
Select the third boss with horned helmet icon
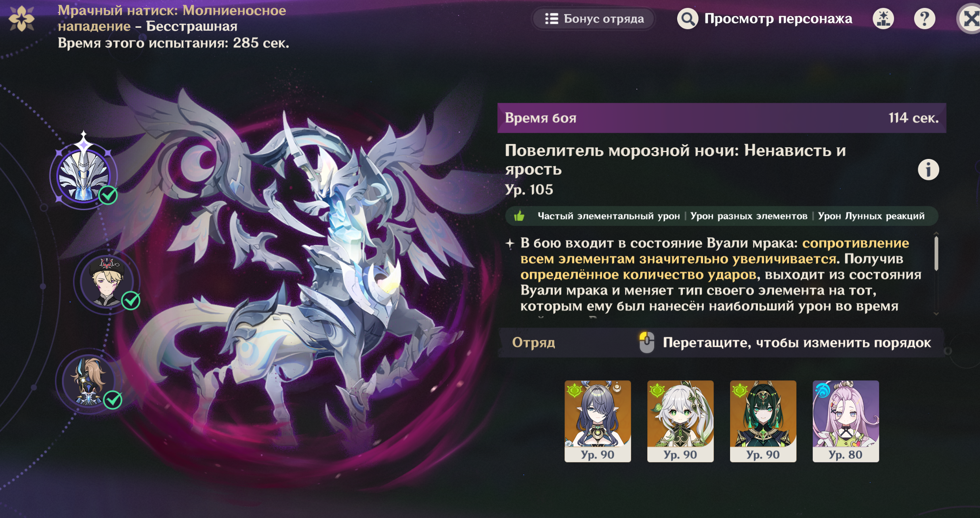[88, 380]
